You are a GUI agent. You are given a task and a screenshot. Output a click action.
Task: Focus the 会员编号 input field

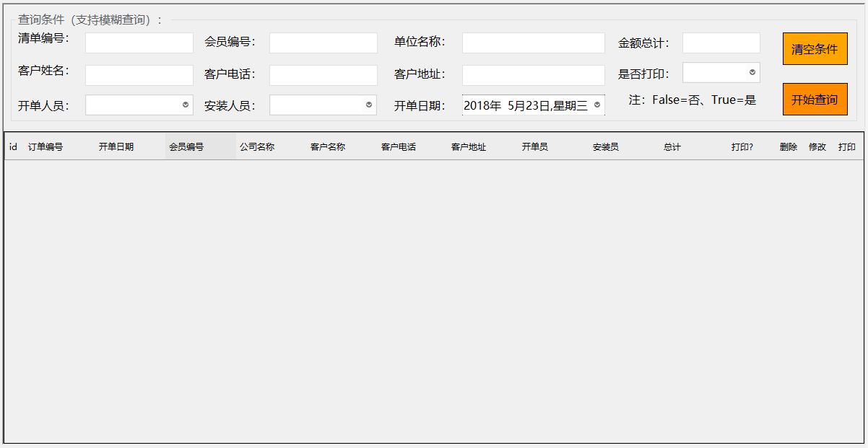tap(324, 43)
